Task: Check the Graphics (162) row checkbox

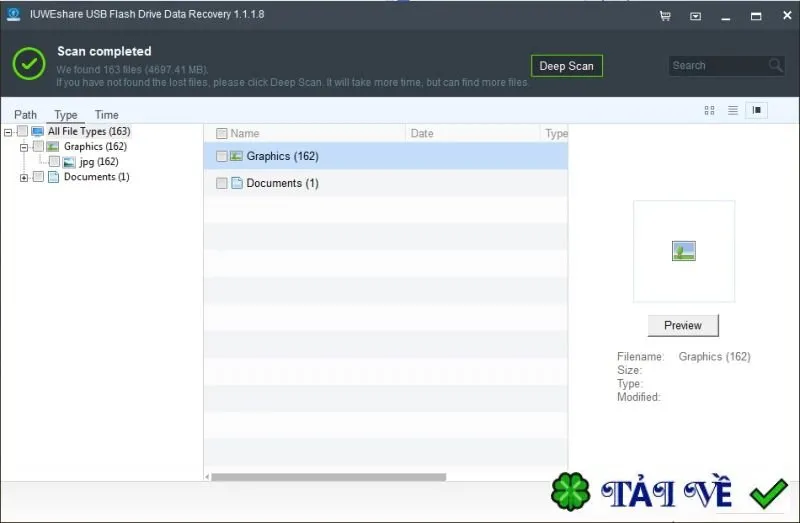Action: click(x=221, y=156)
